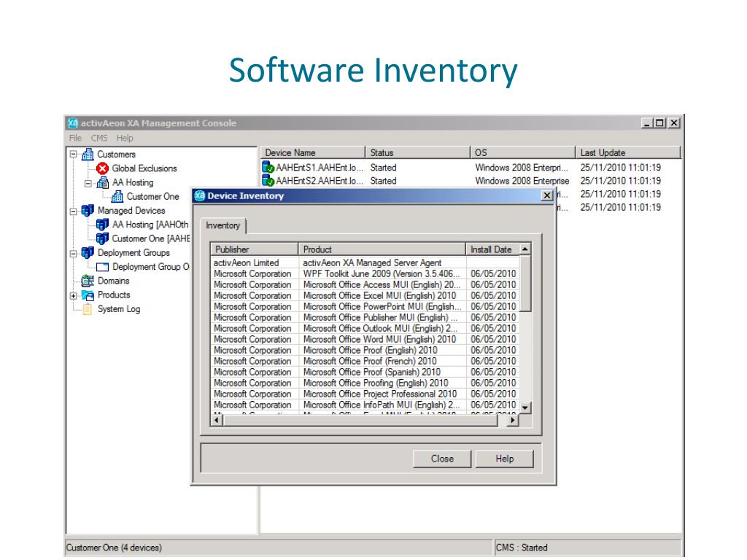Viewport: 747px width, 560px height.
Task: Click the AAHEntS2 device status icon
Action: [x=268, y=181]
